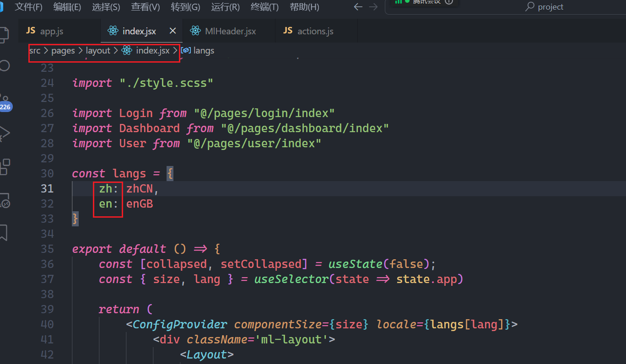Click the zh key on line 31

[x=106, y=189]
